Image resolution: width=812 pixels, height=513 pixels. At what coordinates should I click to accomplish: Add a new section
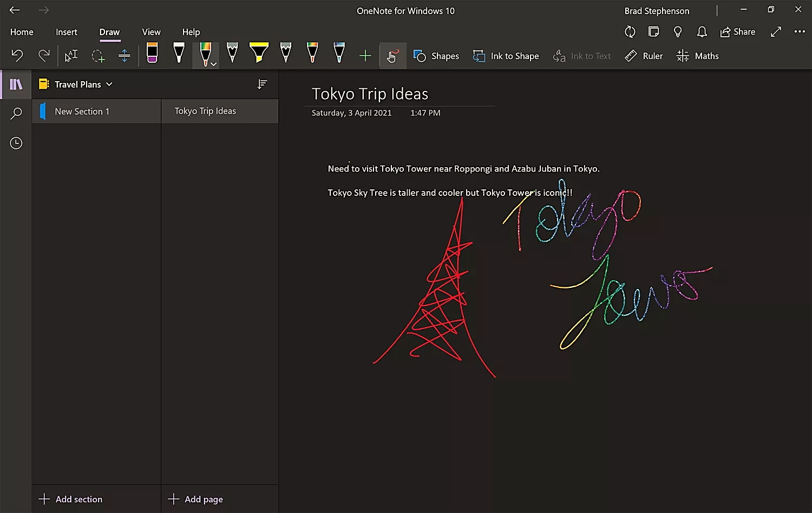(x=70, y=499)
